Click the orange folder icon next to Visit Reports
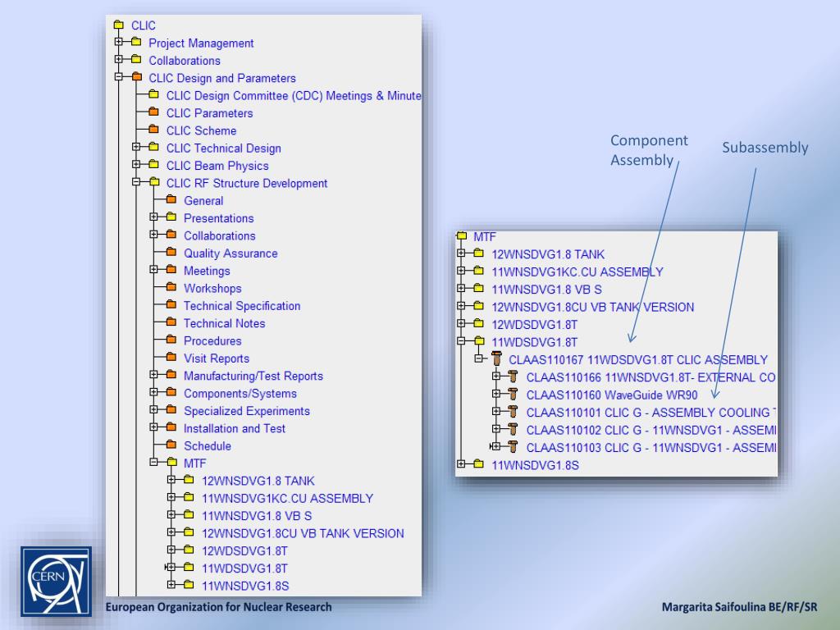The width and height of the screenshot is (840, 630). (x=171, y=358)
